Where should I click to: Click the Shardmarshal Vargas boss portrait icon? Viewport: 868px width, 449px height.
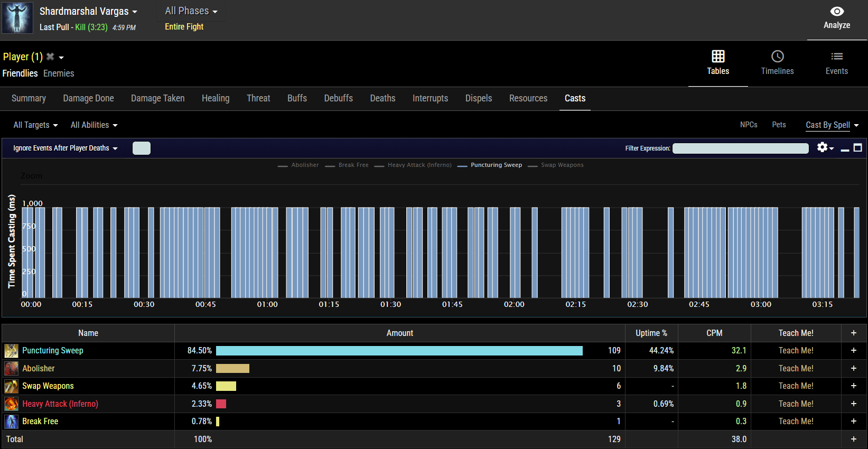(x=17, y=17)
